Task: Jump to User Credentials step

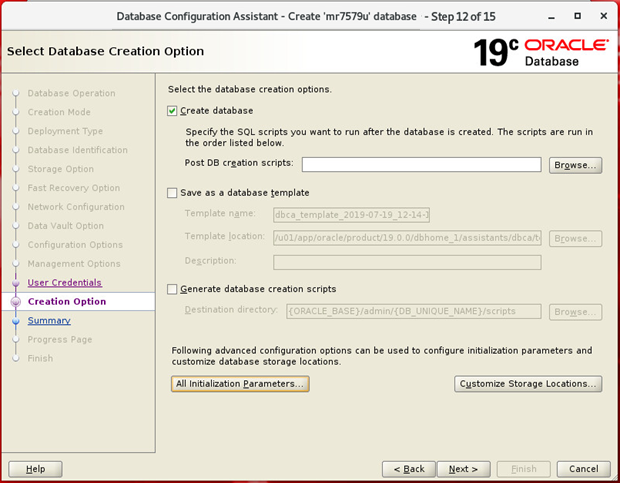Action: pos(64,283)
